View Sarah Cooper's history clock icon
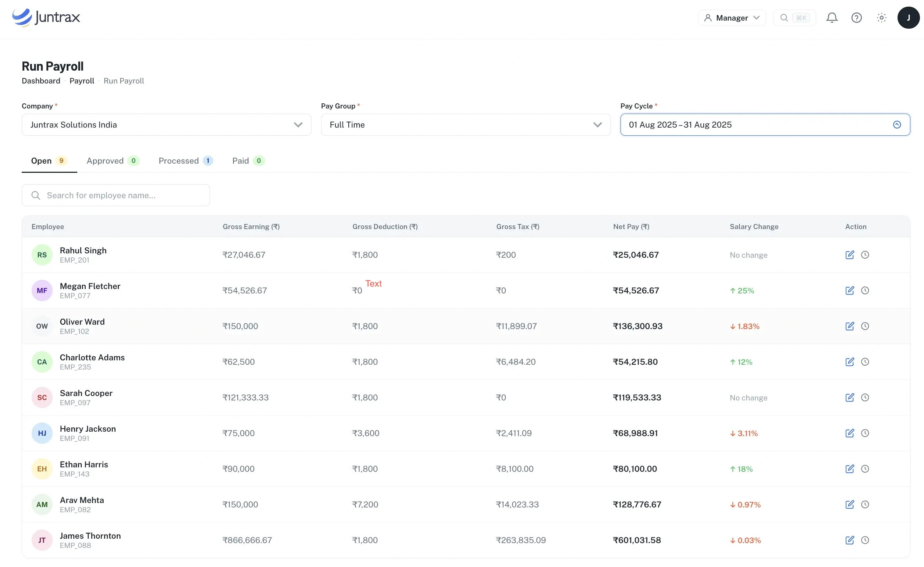 (865, 397)
